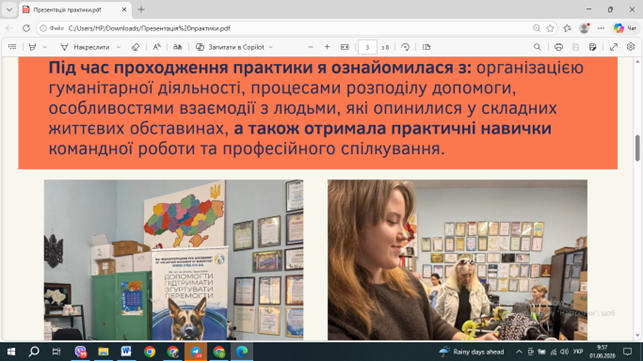Open the browser profile menu
Viewport: 643px width, 361px height.
584,28
